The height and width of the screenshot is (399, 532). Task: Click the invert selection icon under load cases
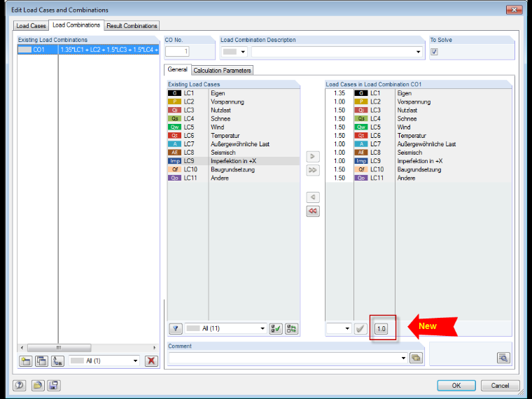pos(291,328)
